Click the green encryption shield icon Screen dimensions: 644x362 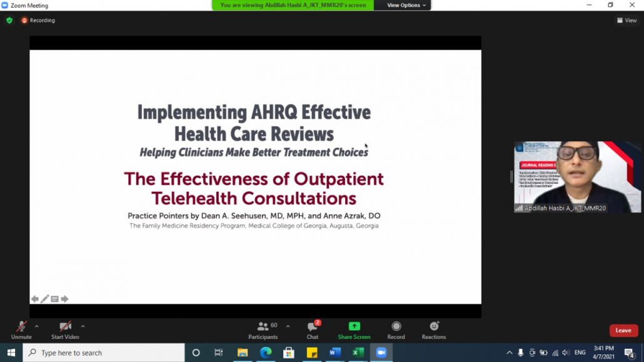pyautogui.click(x=9, y=20)
